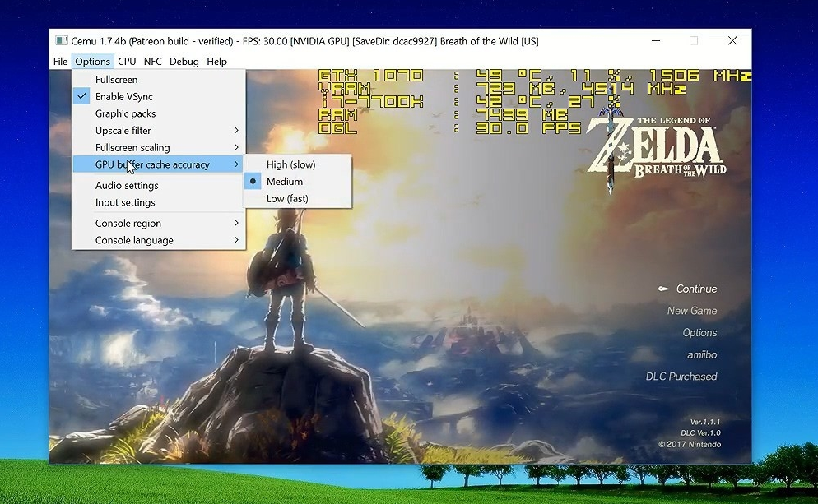Maximize the Cemu window

693,40
